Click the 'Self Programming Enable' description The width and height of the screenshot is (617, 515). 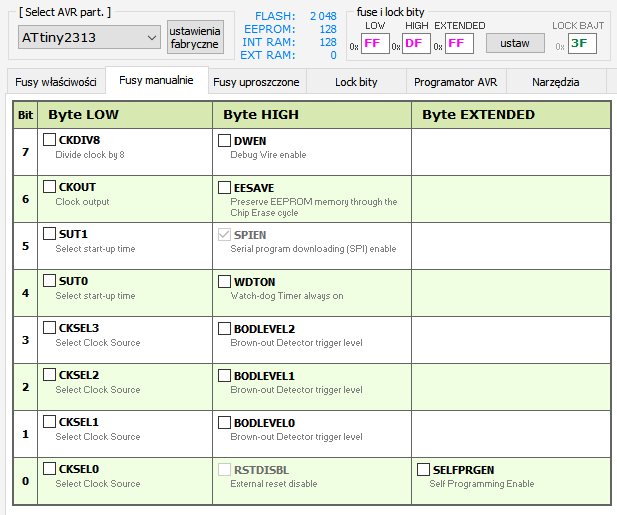click(x=482, y=484)
